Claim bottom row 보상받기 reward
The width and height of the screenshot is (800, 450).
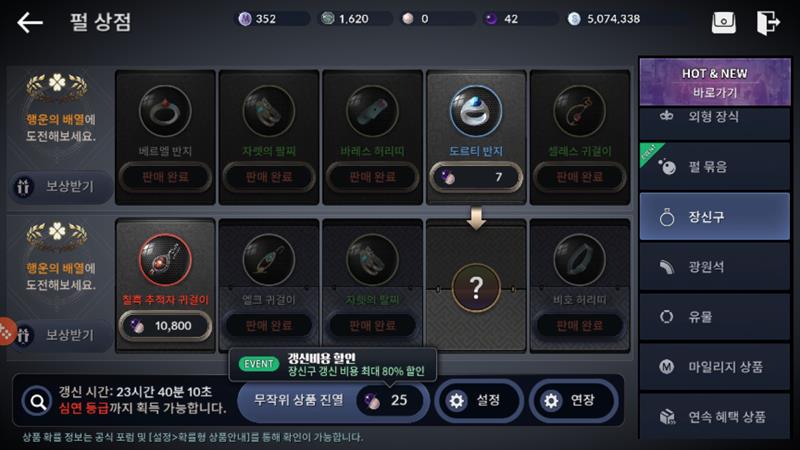tap(61, 335)
